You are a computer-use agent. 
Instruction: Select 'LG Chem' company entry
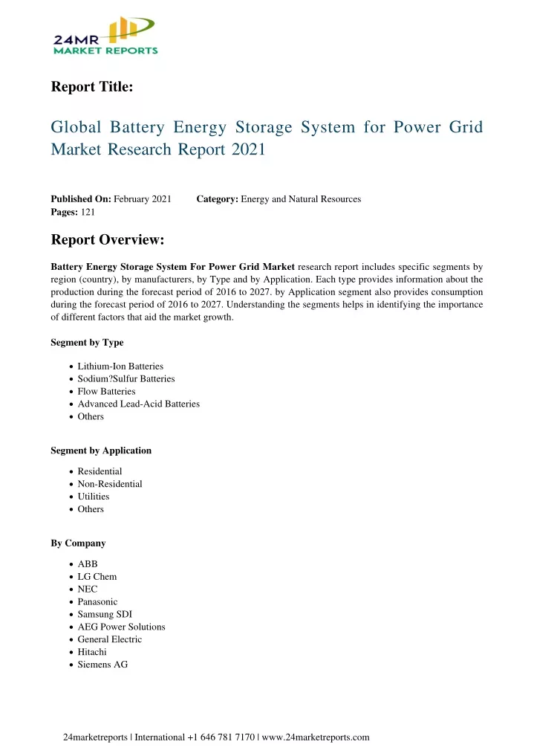coord(97,577)
